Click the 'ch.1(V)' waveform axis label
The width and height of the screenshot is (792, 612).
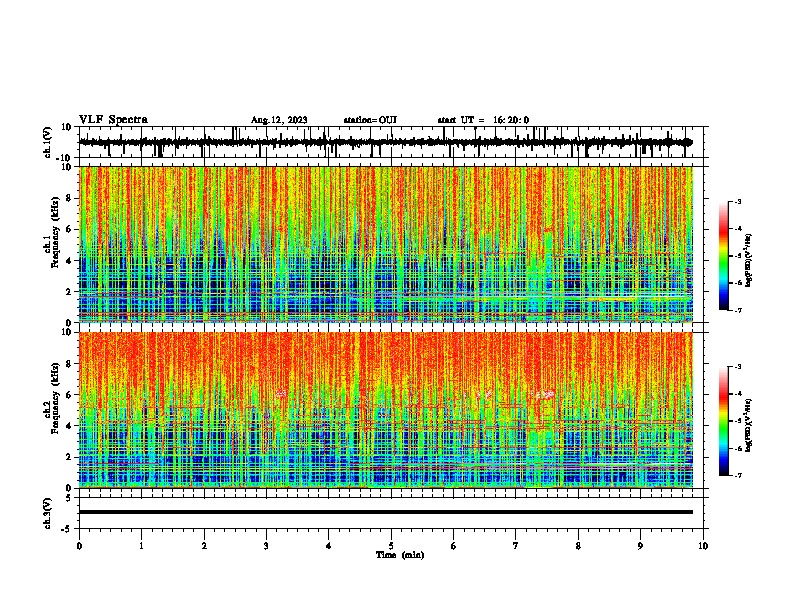click(48, 142)
